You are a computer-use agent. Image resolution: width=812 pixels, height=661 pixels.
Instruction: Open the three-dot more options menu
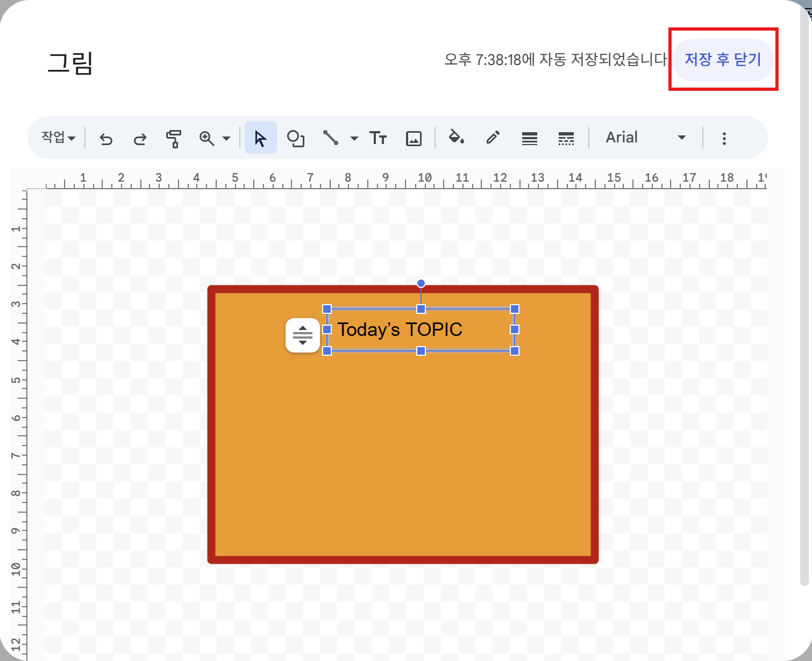pos(724,139)
